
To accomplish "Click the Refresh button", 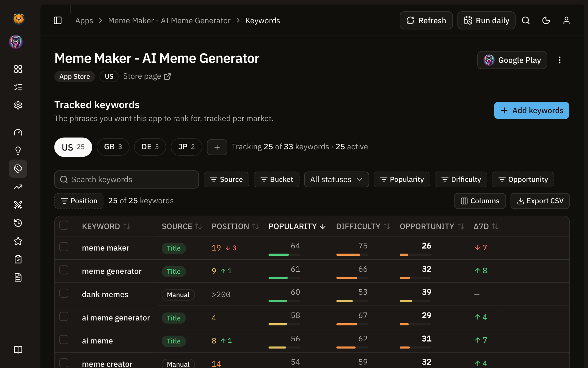I will tap(426, 21).
